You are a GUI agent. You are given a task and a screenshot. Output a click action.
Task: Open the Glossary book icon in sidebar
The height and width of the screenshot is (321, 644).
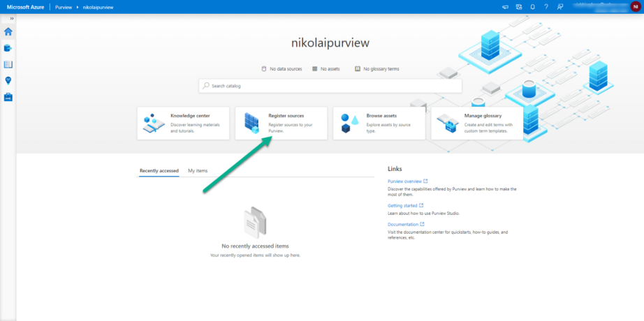coord(8,64)
